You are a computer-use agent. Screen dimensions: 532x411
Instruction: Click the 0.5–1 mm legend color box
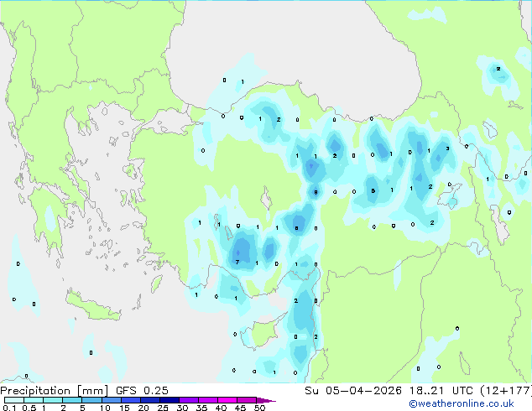pyautogui.click(x=34, y=400)
